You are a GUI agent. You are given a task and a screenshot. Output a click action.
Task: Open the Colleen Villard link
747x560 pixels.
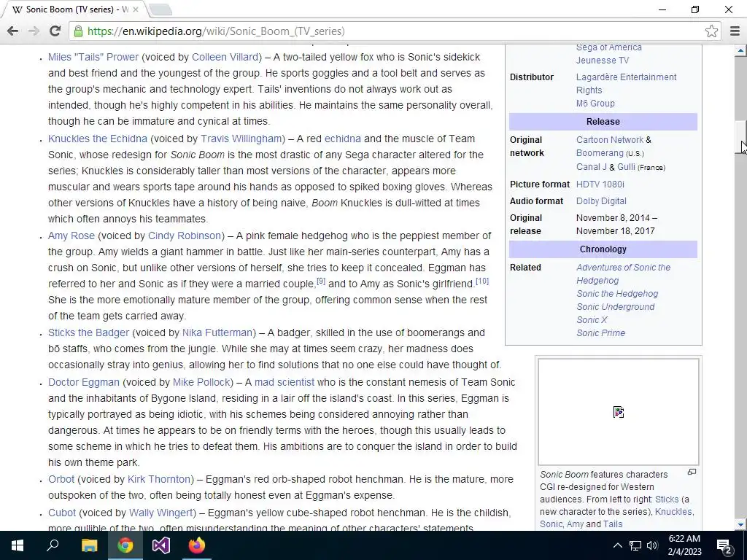[225, 57]
